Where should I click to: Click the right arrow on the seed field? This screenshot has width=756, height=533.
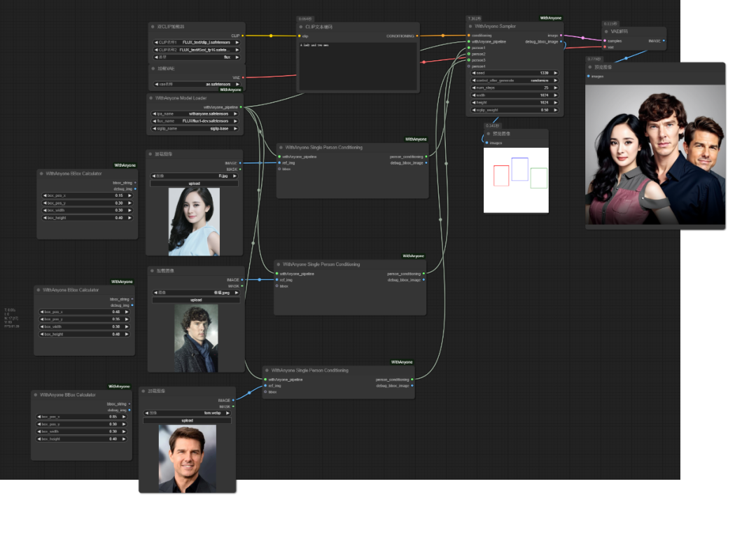556,73
